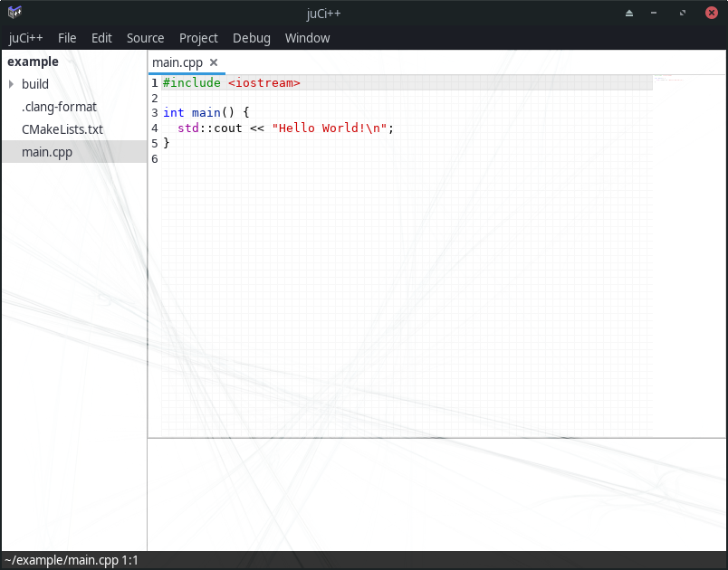
Task: Click the source minimap at editor's right
Action: tap(668, 81)
